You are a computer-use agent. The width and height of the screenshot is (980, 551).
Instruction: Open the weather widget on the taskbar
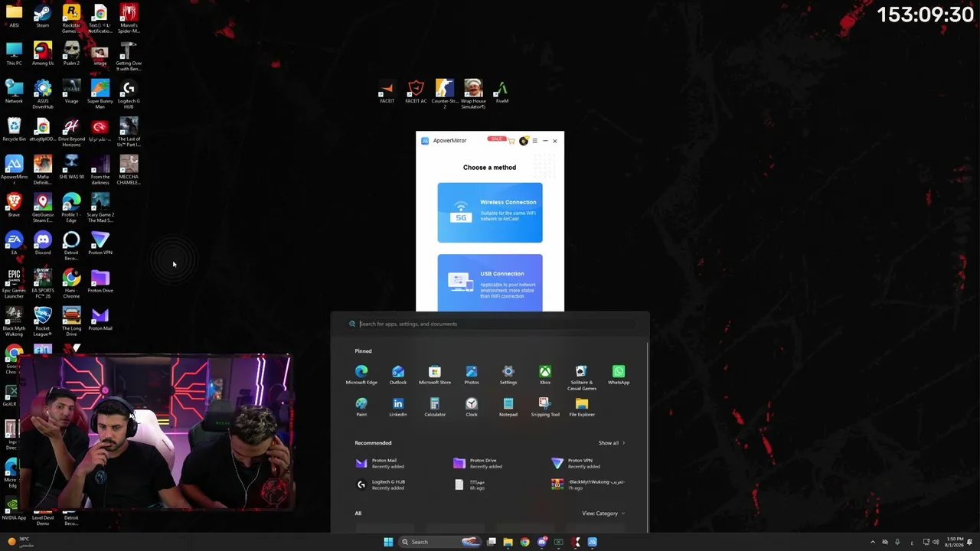pyautogui.click(x=21, y=542)
